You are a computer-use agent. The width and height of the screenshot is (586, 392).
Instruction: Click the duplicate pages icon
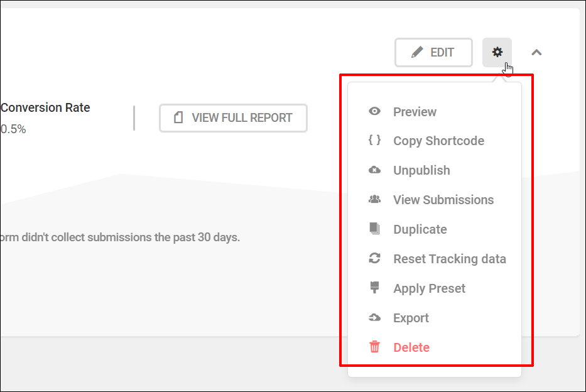(x=374, y=228)
